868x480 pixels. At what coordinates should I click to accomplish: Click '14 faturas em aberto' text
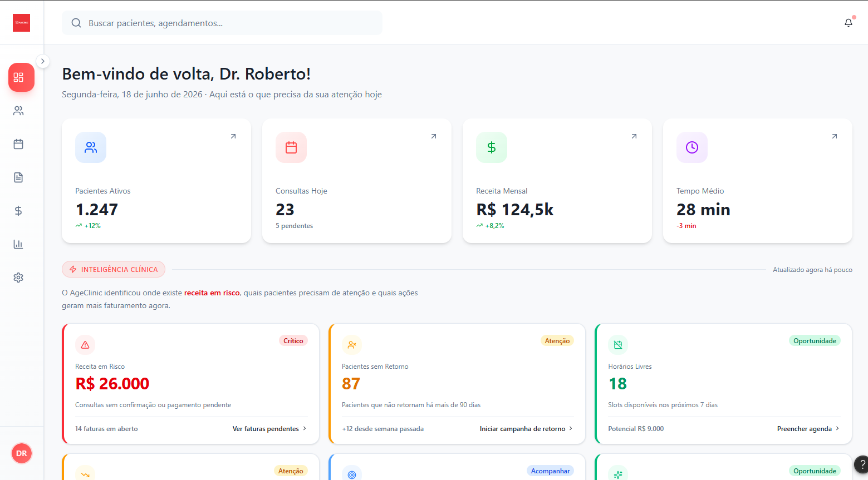coord(106,429)
